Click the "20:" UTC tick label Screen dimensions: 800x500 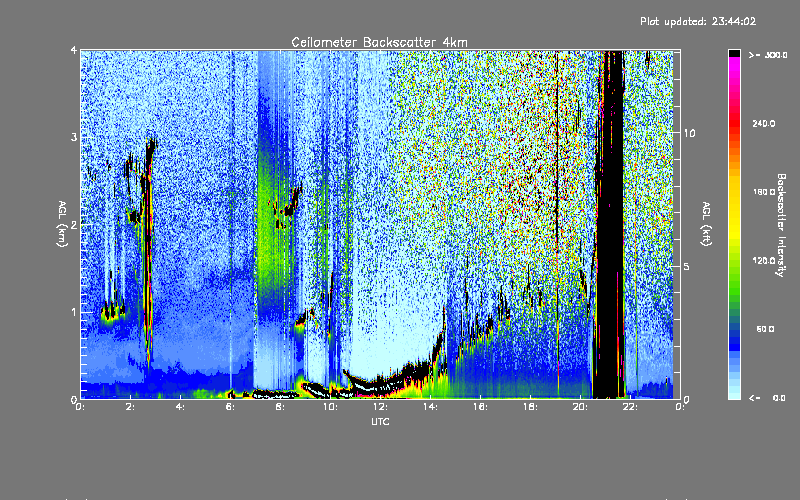580,407
